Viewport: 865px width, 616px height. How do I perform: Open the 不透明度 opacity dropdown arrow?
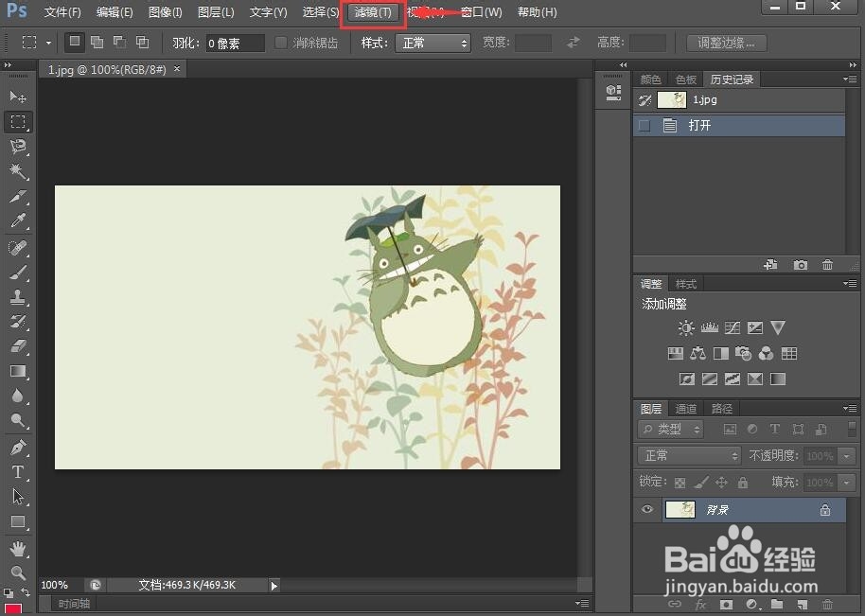click(x=846, y=456)
